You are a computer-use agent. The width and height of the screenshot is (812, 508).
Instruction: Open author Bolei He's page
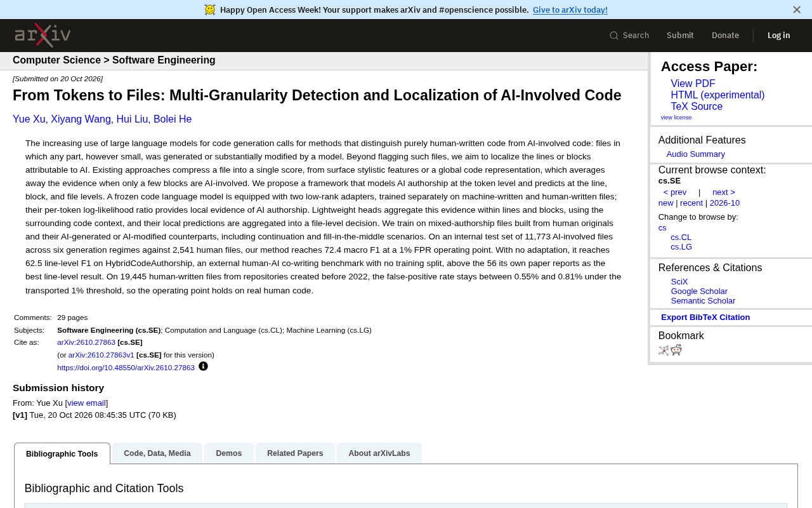point(173,119)
